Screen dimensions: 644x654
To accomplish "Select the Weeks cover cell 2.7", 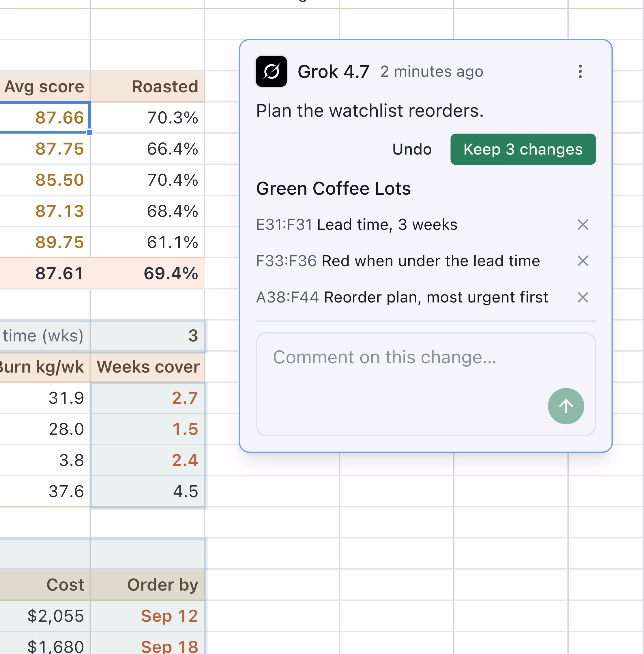I will point(147,398).
